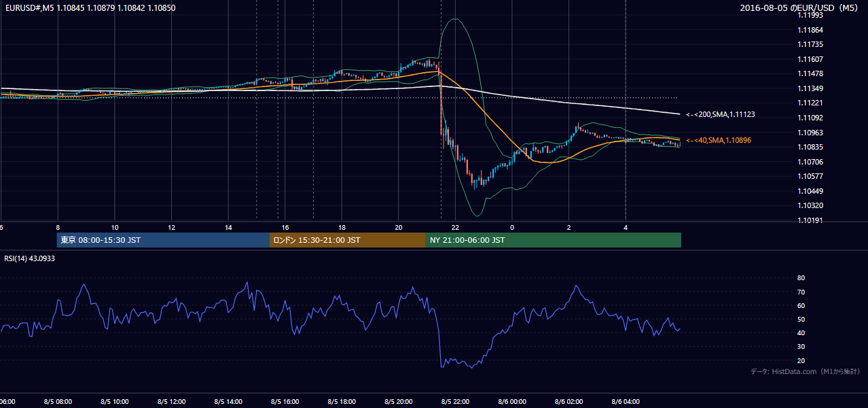Click RSI scale value 60
This screenshot has height=408, width=868.
801,305
